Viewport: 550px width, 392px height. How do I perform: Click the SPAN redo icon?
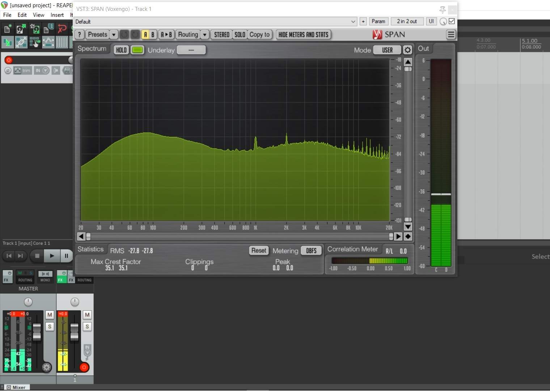135,35
